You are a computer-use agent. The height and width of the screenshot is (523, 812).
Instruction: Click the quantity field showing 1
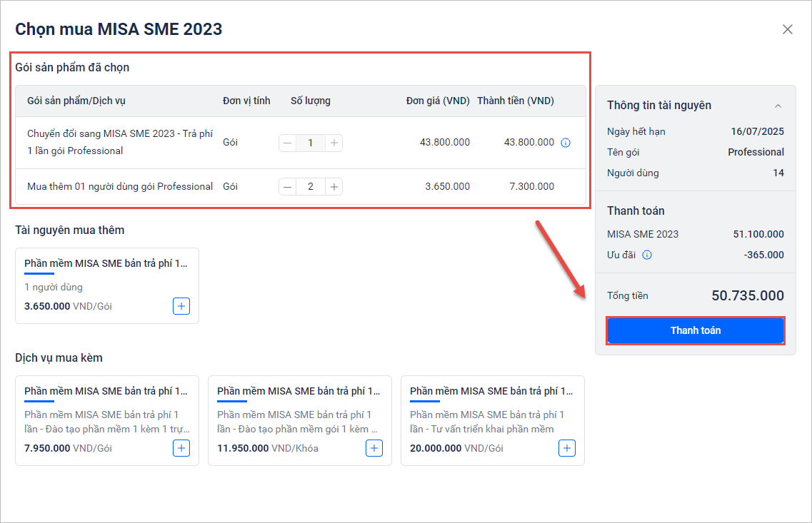click(x=310, y=143)
